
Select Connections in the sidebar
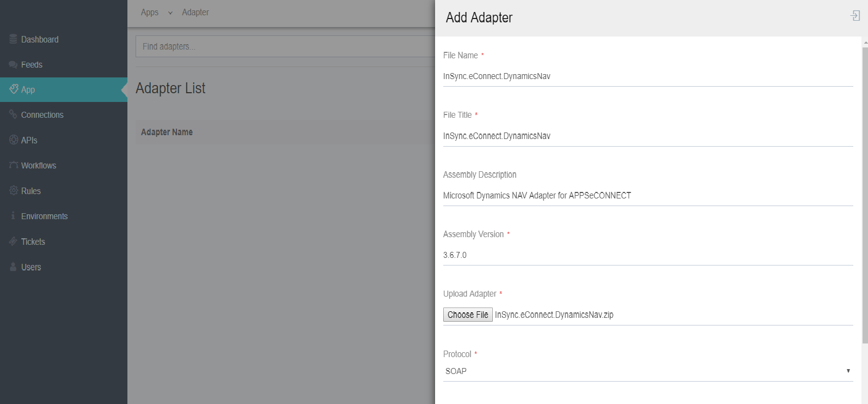42,114
